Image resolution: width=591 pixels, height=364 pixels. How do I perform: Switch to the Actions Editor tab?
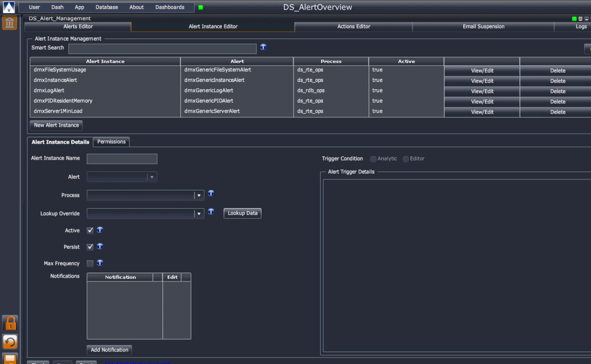pyautogui.click(x=354, y=26)
